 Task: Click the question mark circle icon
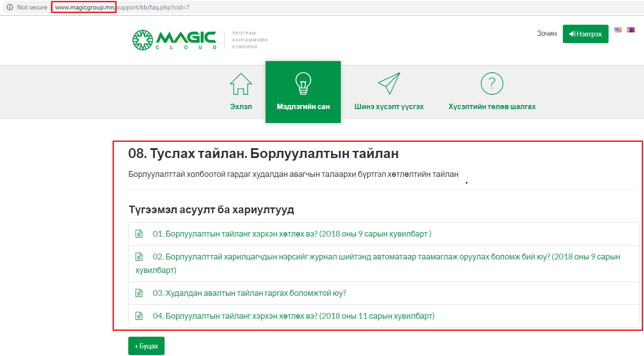pyautogui.click(x=492, y=84)
